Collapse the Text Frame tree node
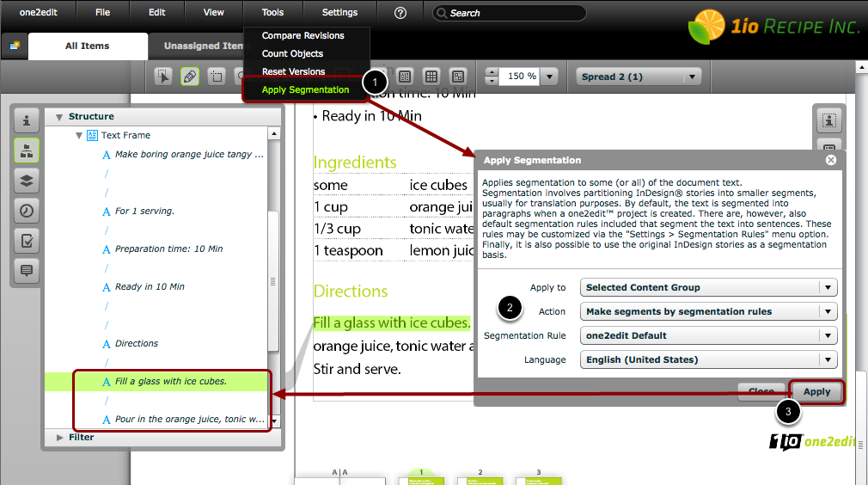The width and height of the screenshot is (868, 485). (79, 135)
